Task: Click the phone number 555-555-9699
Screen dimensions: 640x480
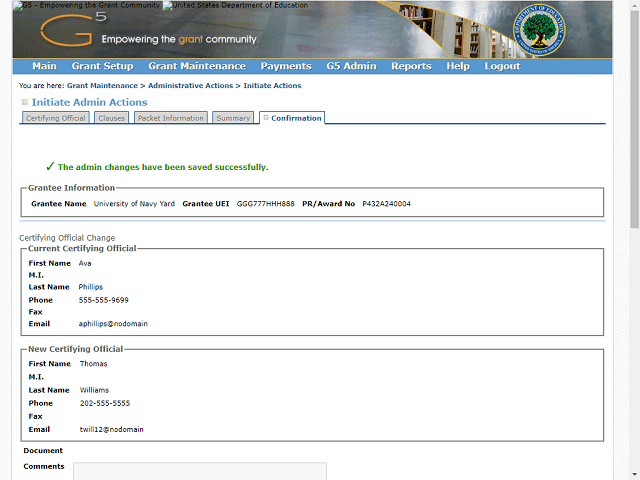Action: click(x=104, y=300)
